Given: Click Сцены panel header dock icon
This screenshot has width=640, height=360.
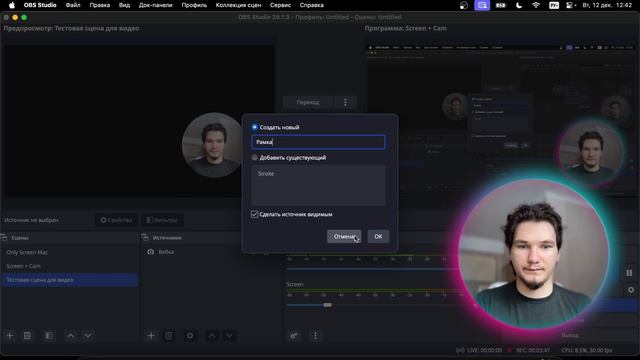Looking at the screenshot, I should pos(4,237).
